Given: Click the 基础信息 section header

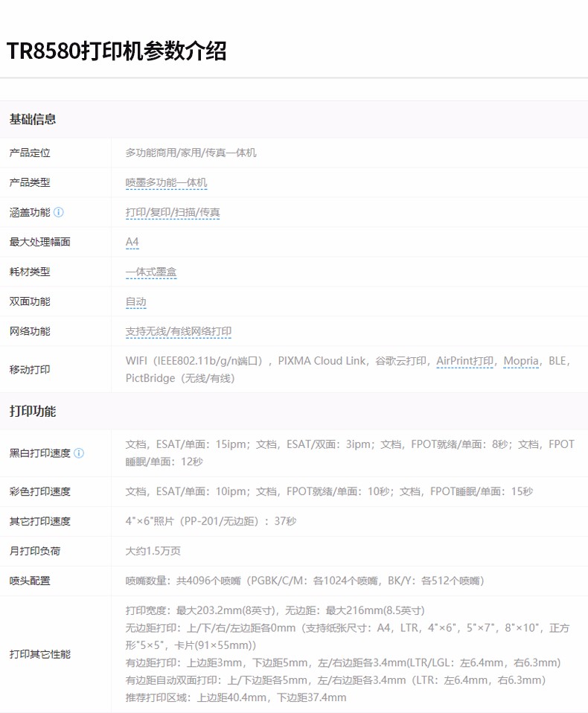Looking at the screenshot, I should pos(33,119).
